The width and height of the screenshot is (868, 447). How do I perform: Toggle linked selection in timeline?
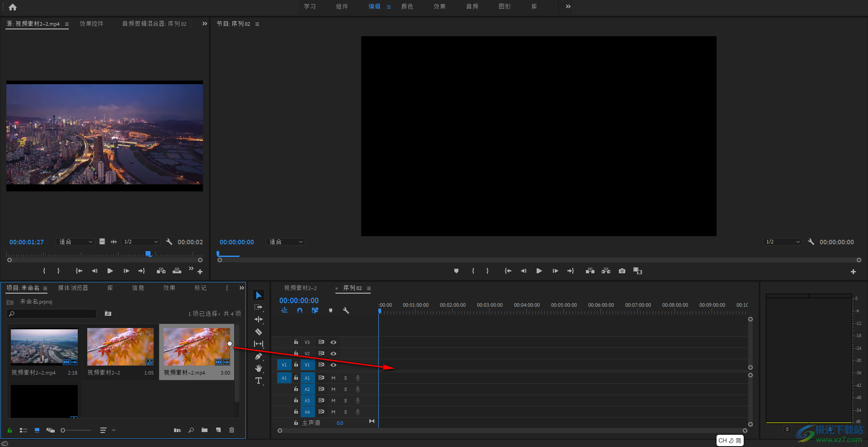point(315,310)
